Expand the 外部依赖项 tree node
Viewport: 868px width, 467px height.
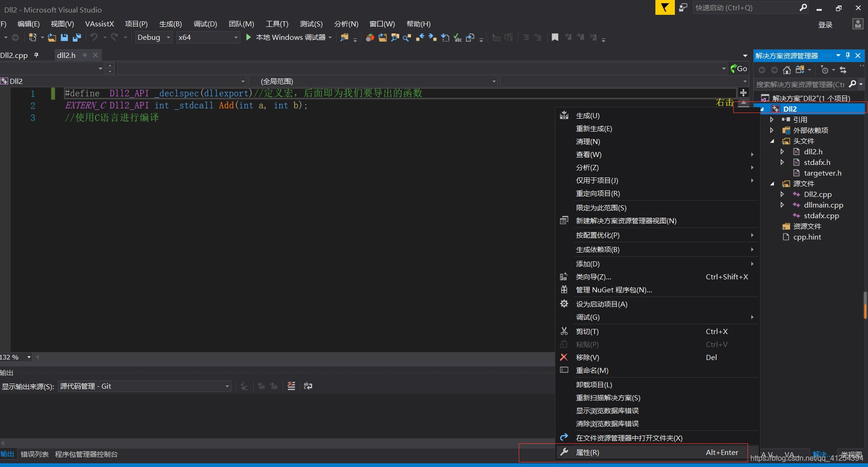[772, 130]
